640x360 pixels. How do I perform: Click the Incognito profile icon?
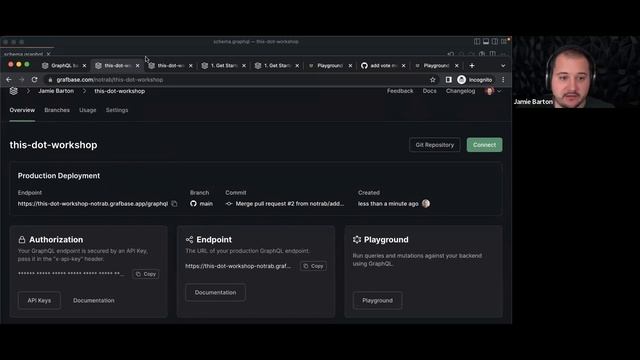pos(461,80)
